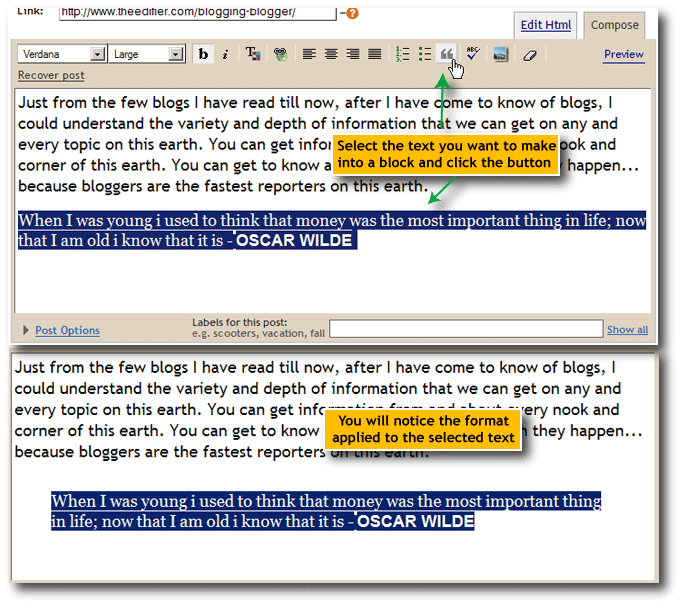
Task: Remove formatting with the eraser icon
Action: click(x=529, y=55)
